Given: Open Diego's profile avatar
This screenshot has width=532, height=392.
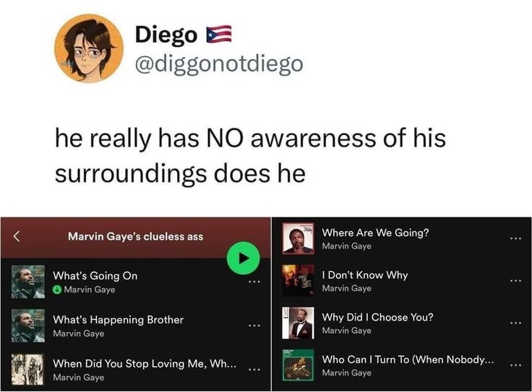Looking at the screenshot, I should [89, 48].
